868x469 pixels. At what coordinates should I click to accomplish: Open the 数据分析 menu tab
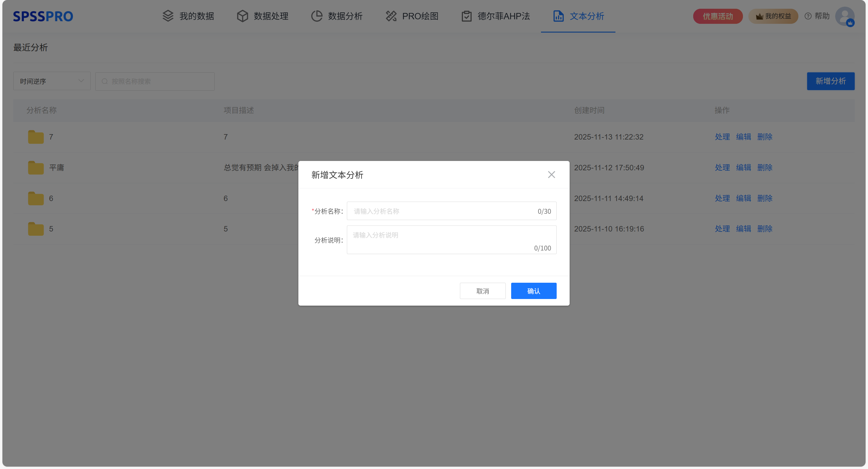(345, 16)
